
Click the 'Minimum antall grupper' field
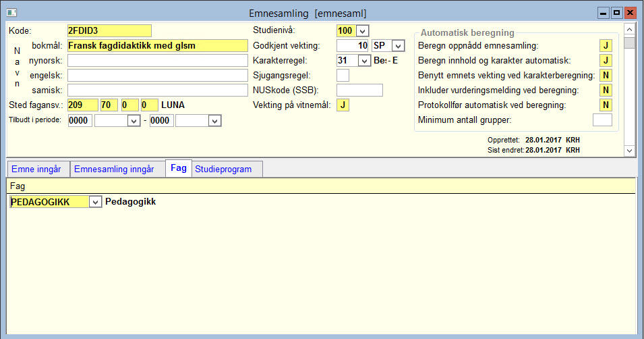602,120
